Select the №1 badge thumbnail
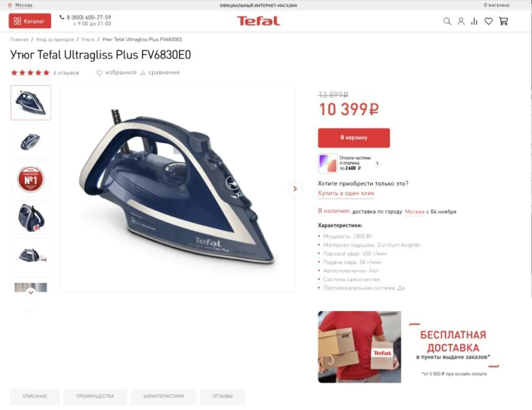 [x=31, y=179]
